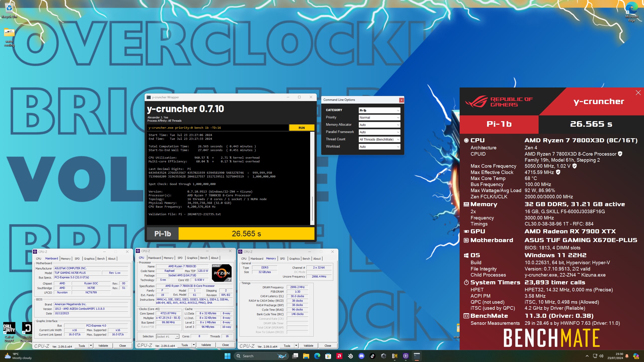Viewport: 644px width, 362px height.
Task: Open the notification bell in the taskbar
Action: [627, 356]
